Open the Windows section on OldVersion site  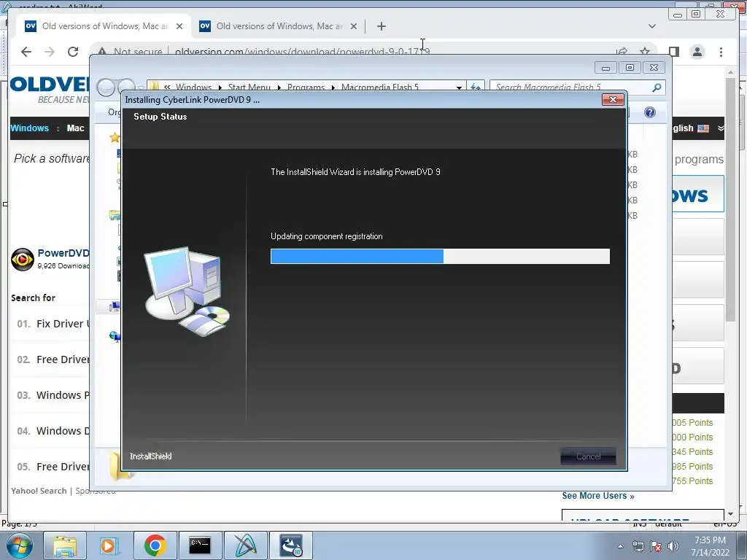(x=29, y=128)
